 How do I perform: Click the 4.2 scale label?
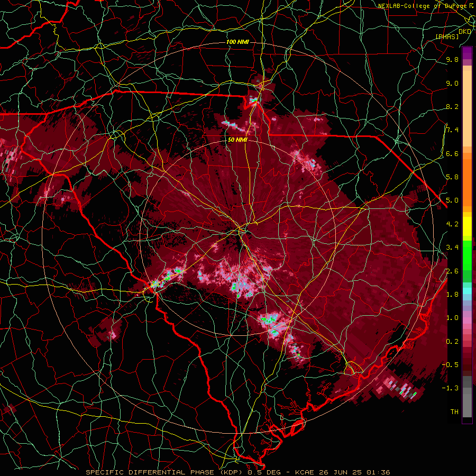pos(452,224)
